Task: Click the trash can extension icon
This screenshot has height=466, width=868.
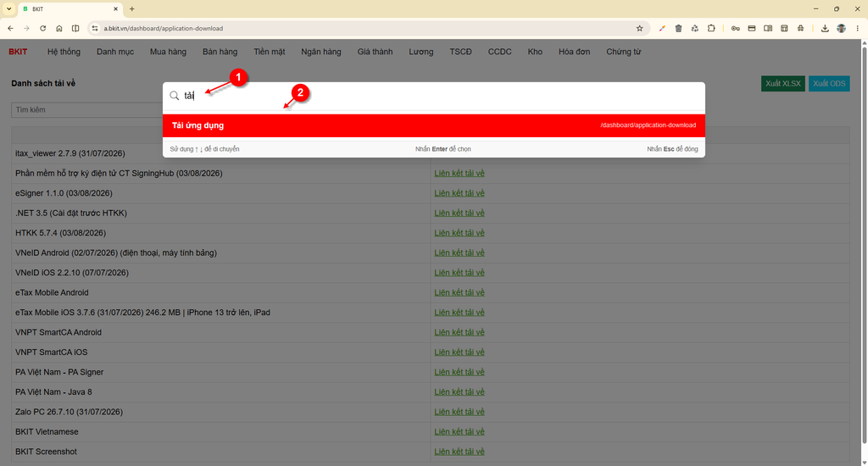Action: 678,28
